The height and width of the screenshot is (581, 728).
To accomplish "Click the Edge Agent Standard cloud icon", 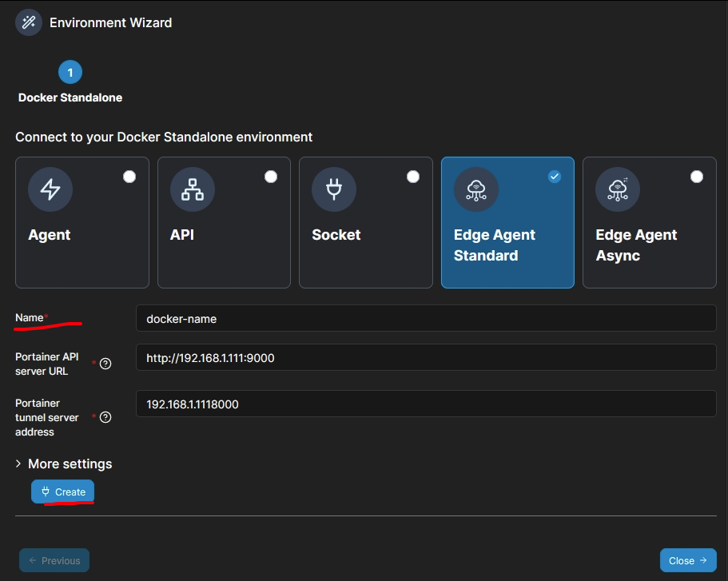I will tap(476, 189).
